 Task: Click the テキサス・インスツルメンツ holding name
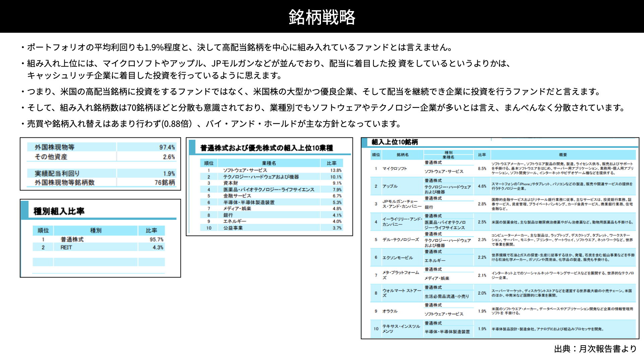coord(401,329)
